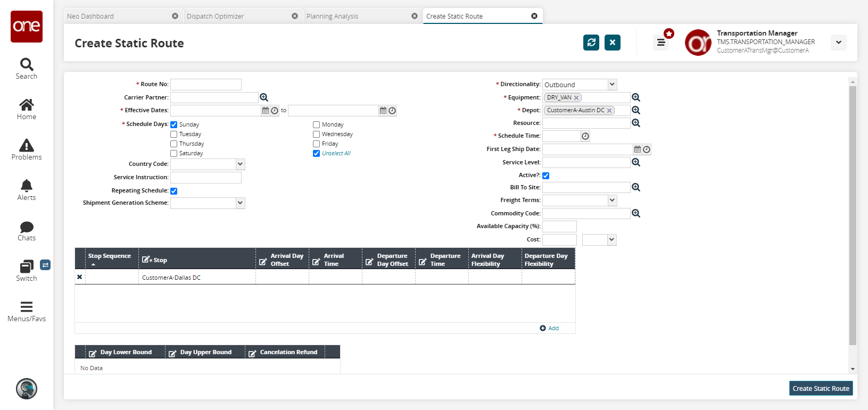The image size is (868, 410).
Task: Remove the CustomerA-Dallas DC stop row
Action: coord(80,277)
